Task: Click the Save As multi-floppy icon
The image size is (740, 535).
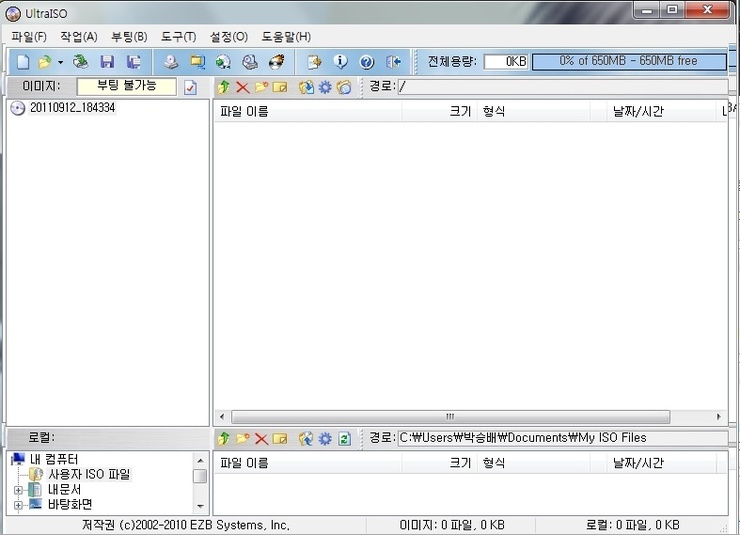Action: pos(134,62)
